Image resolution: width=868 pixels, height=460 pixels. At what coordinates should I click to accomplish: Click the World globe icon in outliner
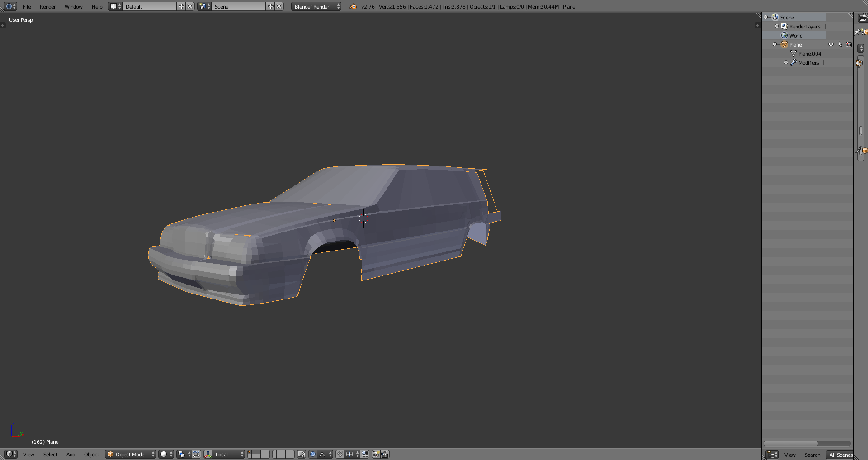tap(784, 36)
